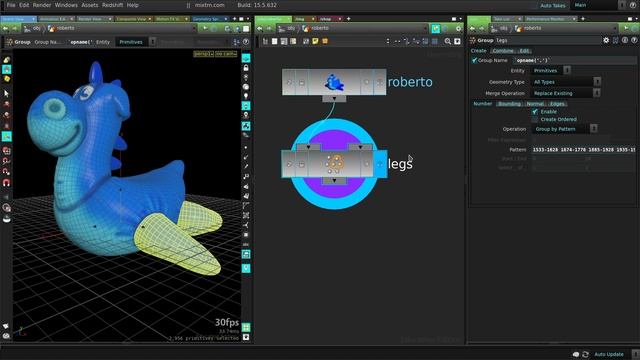640x360 pixels.
Task: Click the orange network box icon in network toolbar
Action: [x=325, y=41]
